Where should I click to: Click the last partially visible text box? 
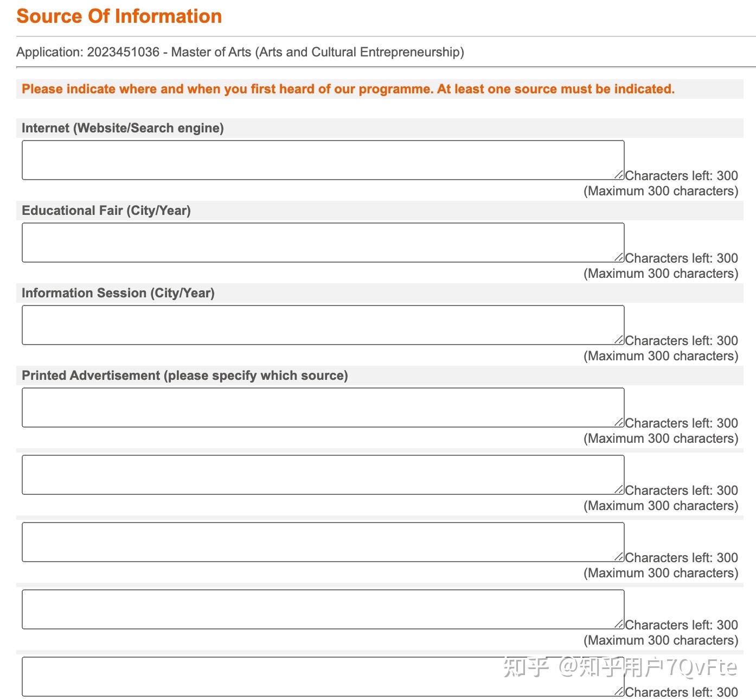click(323, 677)
